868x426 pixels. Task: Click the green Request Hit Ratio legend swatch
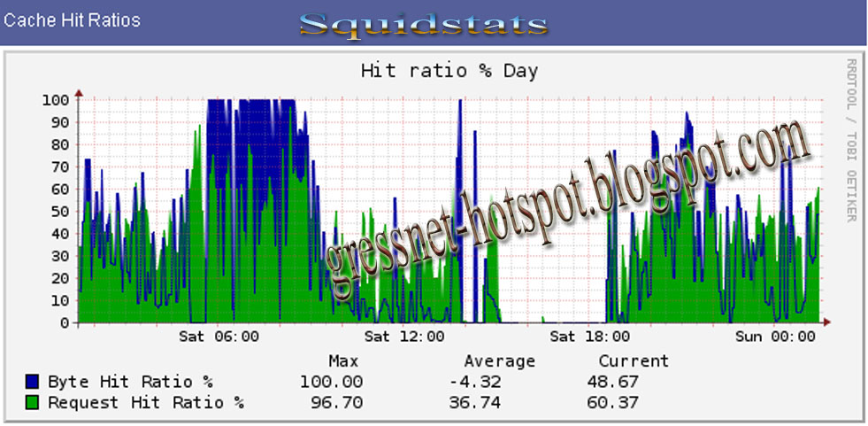point(33,403)
